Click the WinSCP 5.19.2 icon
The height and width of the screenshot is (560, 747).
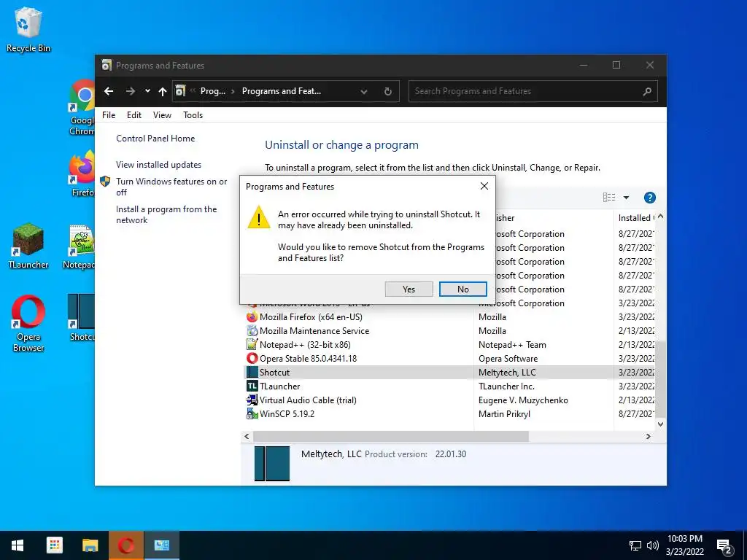pyautogui.click(x=252, y=414)
